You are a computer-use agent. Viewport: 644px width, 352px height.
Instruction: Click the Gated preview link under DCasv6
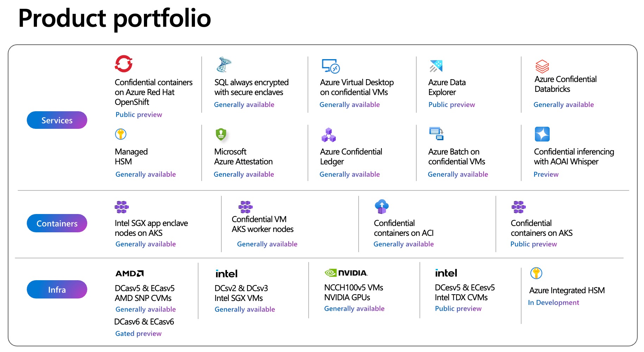coord(138,333)
